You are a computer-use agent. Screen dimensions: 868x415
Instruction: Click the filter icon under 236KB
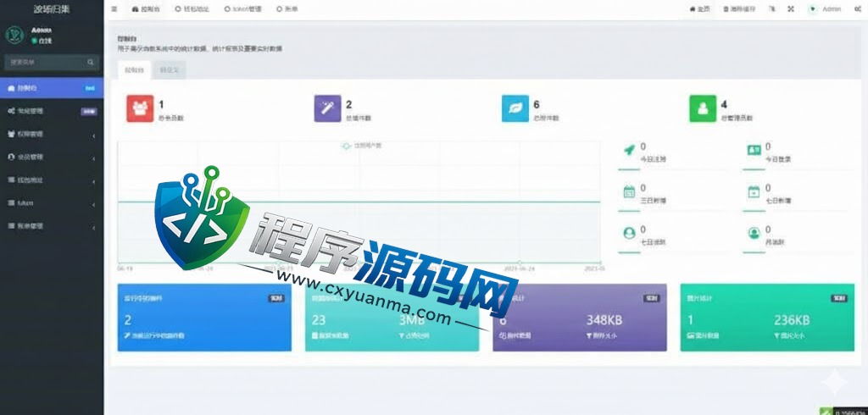tap(776, 335)
